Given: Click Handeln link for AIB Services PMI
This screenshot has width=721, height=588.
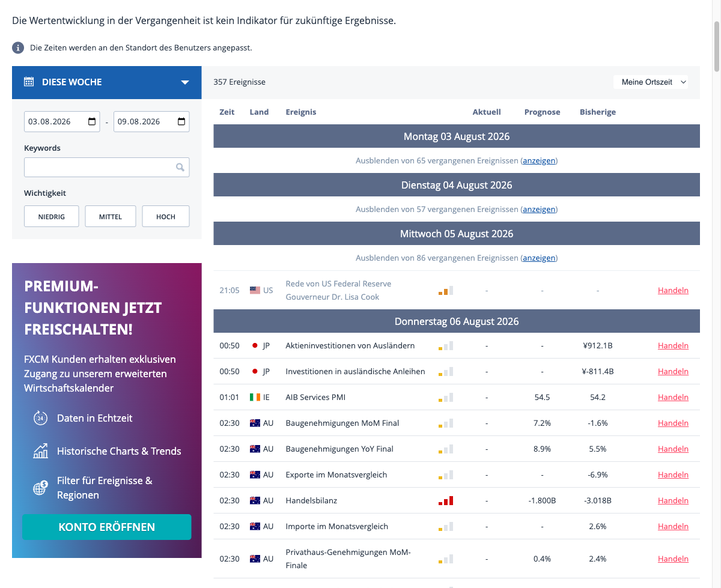Looking at the screenshot, I should coord(673,397).
